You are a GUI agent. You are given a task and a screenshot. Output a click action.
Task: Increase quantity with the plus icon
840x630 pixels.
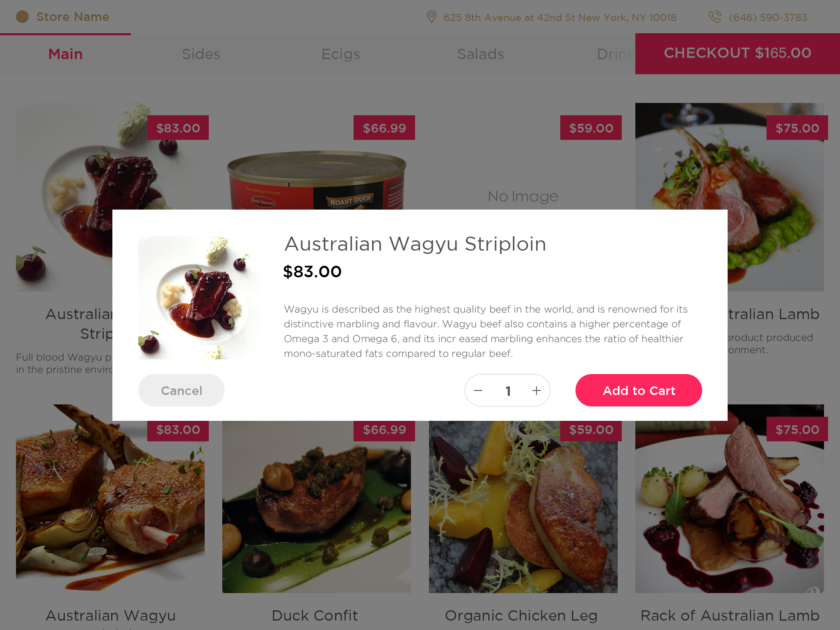pos(536,390)
